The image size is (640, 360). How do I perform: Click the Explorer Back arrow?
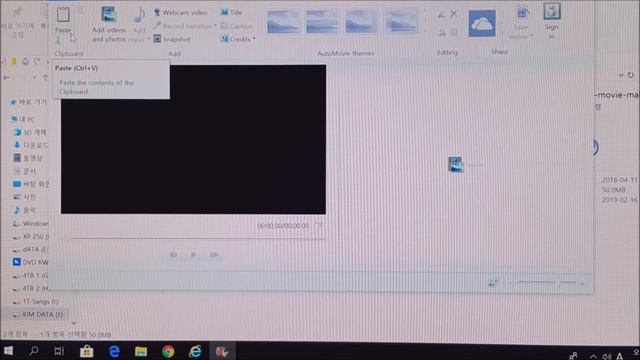tap(6, 77)
